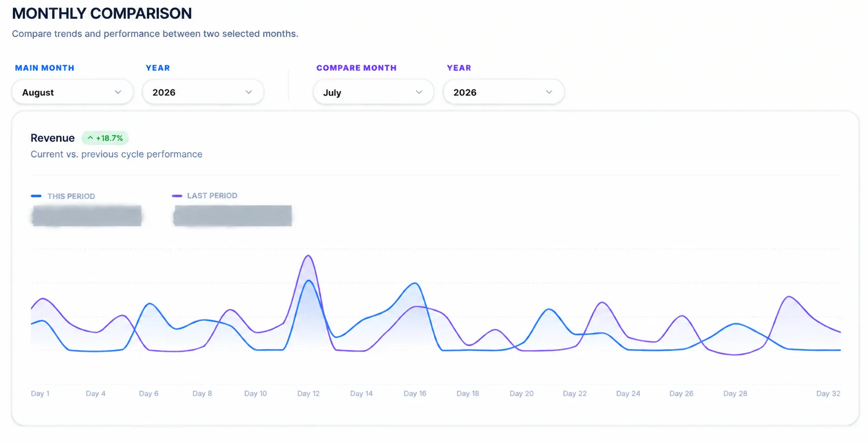Click the Day 16 axis label
This screenshot has width=868, height=443.
point(415,394)
